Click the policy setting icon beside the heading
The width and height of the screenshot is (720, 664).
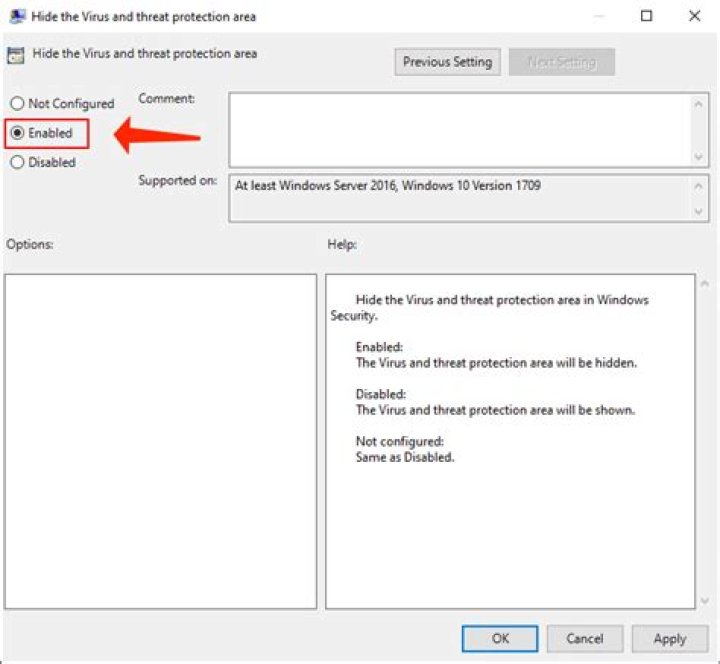coord(17,55)
